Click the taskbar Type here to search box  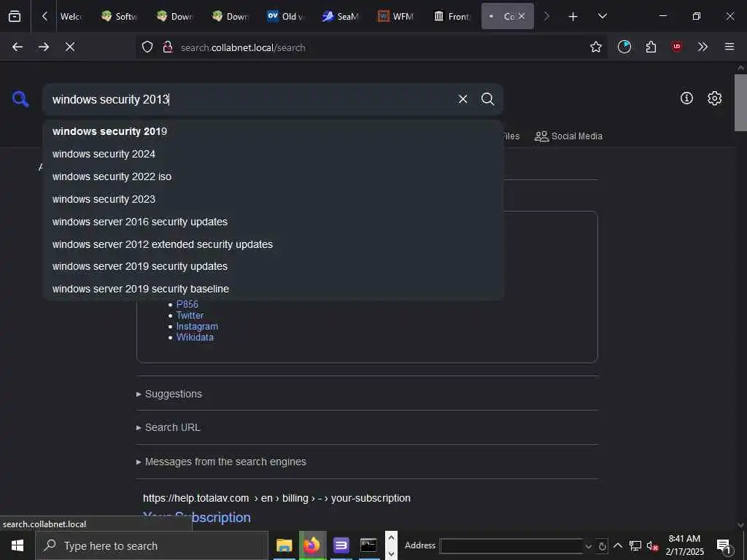click(x=152, y=545)
